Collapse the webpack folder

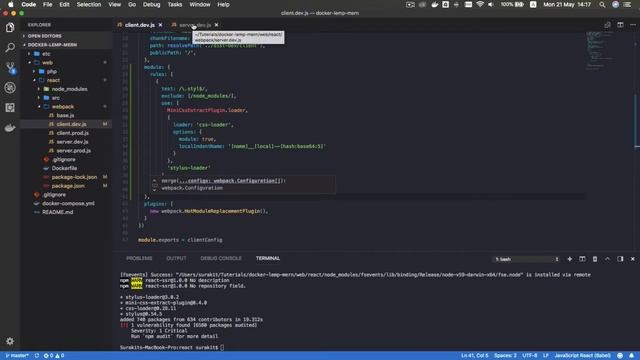[63, 107]
